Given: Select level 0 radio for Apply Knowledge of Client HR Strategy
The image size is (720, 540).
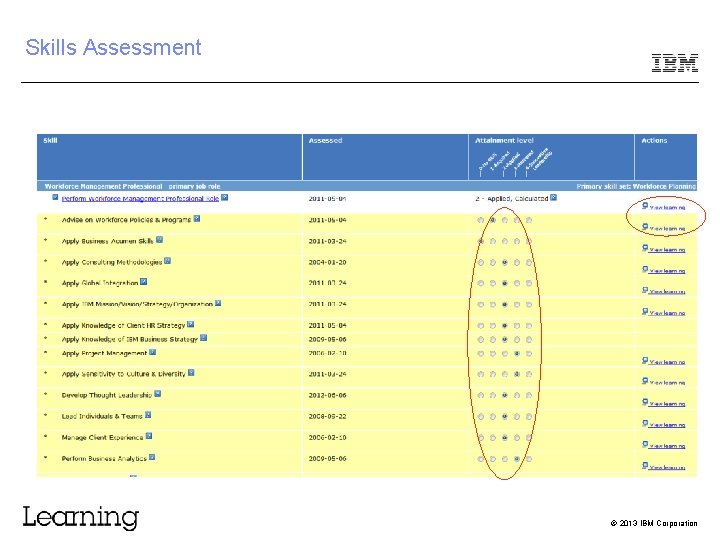Looking at the screenshot, I should pos(481,326).
